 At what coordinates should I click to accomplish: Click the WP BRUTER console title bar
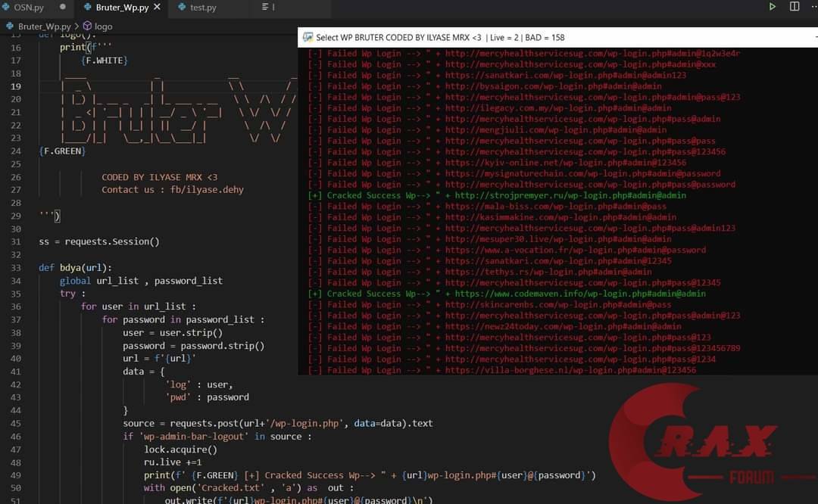point(557,37)
